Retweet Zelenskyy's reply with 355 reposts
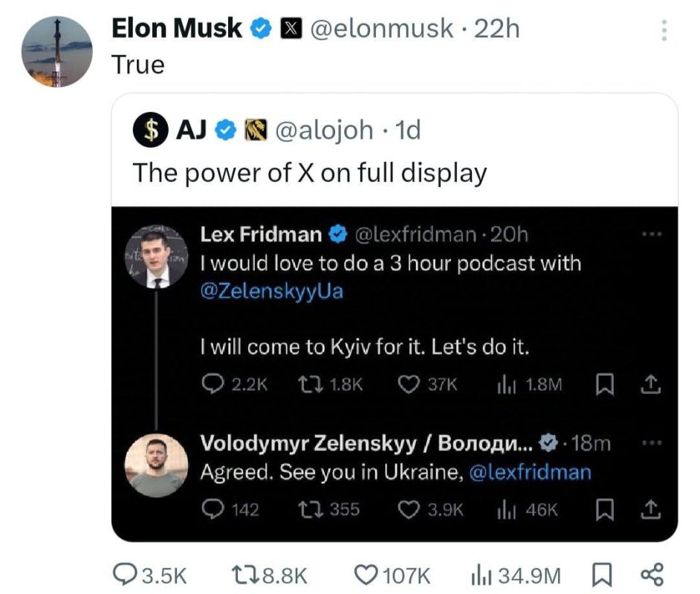The image size is (700, 594). coord(307,509)
